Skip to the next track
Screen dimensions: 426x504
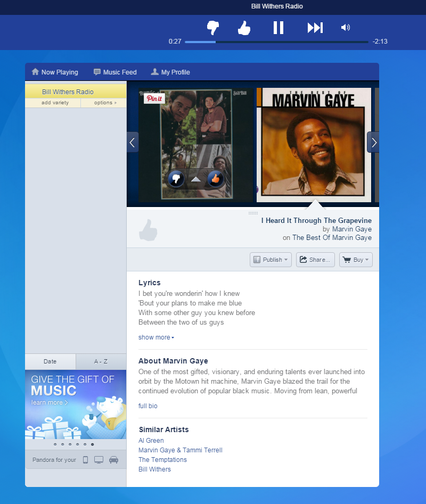pos(315,28)
